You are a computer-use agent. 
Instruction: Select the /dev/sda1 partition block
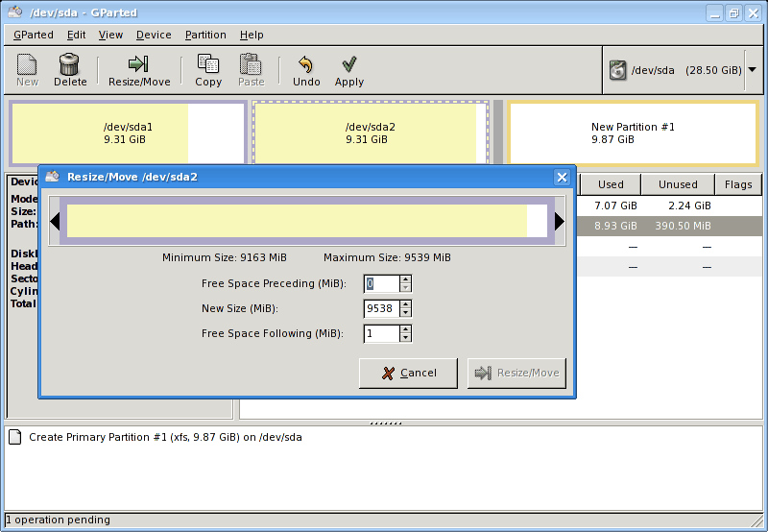click(x=128, y=133)
